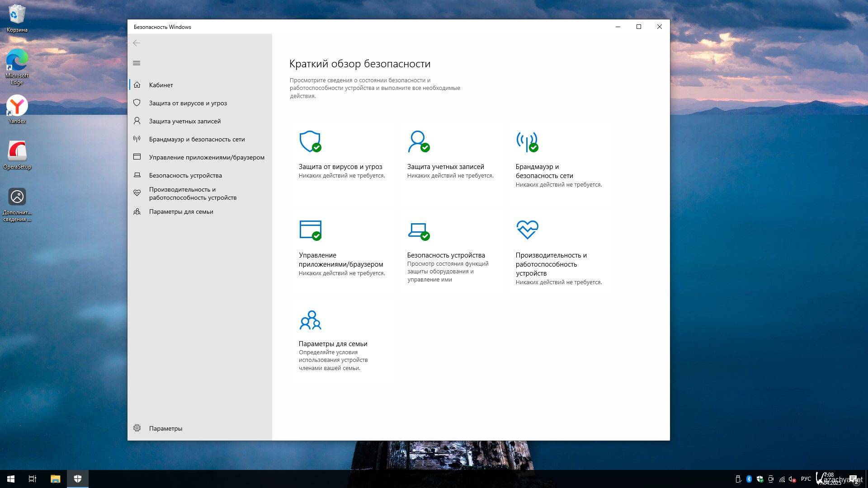Screen dimensions: 868x488
Task: Go to Защита учетных записей sidebar item
Action: (184, 121)
